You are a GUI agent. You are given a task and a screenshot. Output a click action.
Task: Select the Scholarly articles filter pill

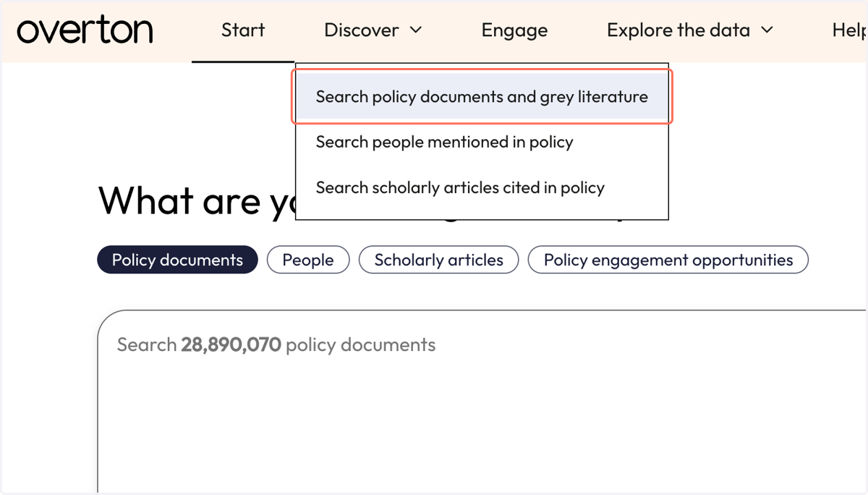click(438, 260)
